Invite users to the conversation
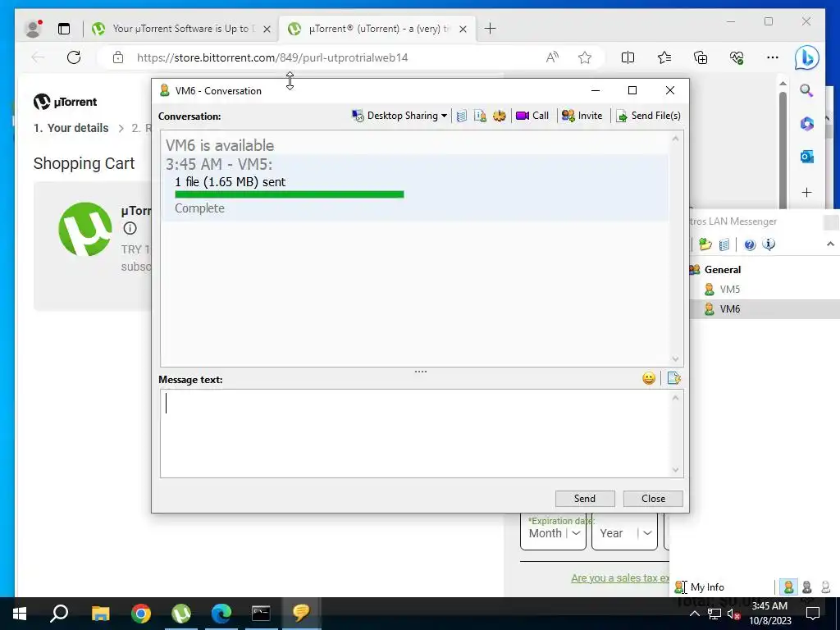840x630 pixels. pyautogui.click(x=582, y=116)
